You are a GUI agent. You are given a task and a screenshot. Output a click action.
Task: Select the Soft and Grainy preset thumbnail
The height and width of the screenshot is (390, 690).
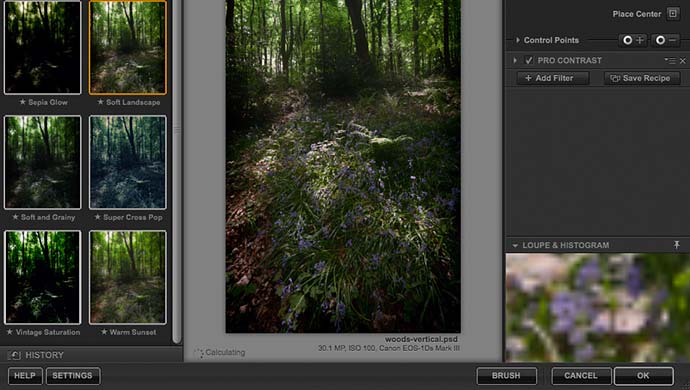43,162
